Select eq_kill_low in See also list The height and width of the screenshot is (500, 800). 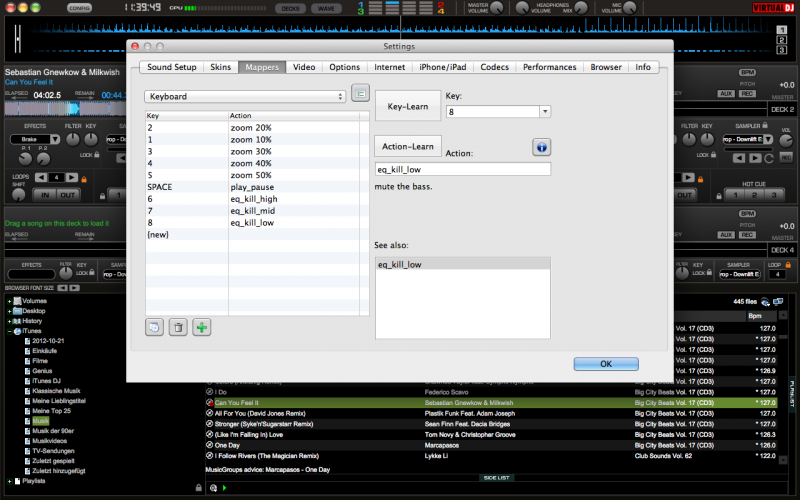463,264
